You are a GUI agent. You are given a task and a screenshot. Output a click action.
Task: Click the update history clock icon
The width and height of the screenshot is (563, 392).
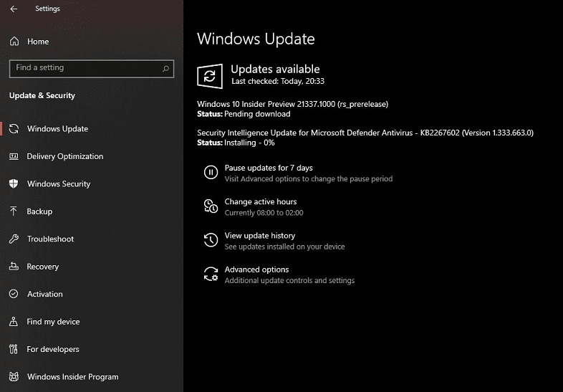point(211,240)
